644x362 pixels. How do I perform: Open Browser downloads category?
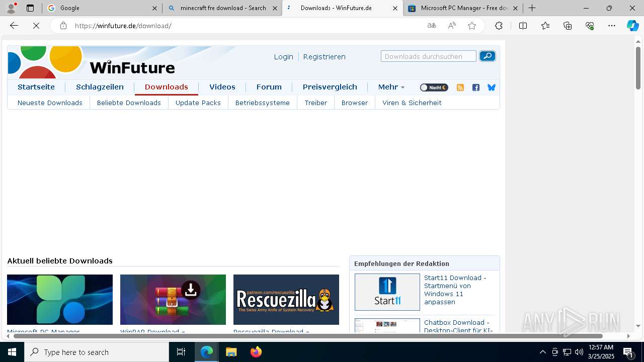(355, 103)
